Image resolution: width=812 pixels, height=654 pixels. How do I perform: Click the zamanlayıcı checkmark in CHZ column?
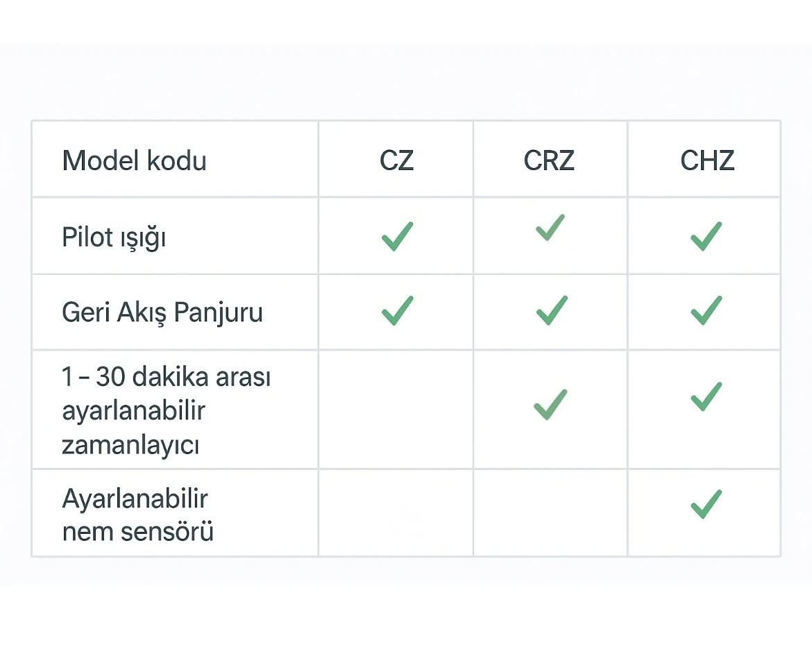(706, 396)
